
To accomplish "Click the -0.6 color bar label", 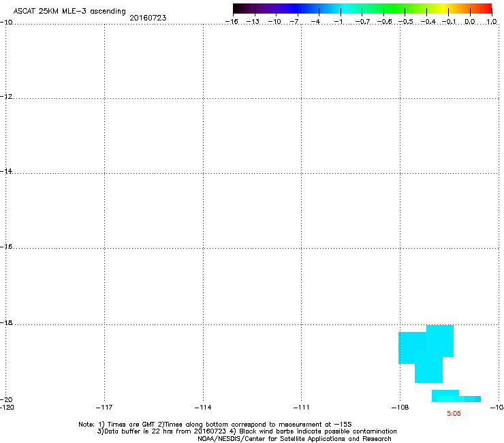I will point(384,22).
